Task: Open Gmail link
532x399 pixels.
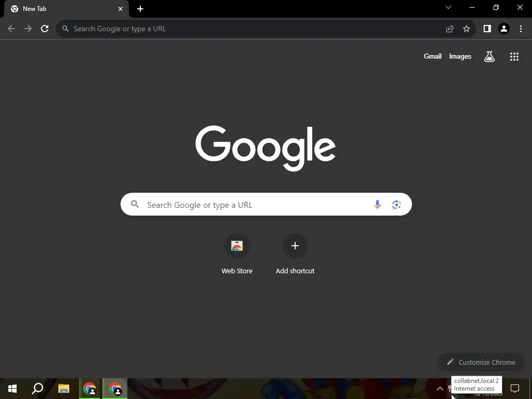Action: click(x=433, y=56)
